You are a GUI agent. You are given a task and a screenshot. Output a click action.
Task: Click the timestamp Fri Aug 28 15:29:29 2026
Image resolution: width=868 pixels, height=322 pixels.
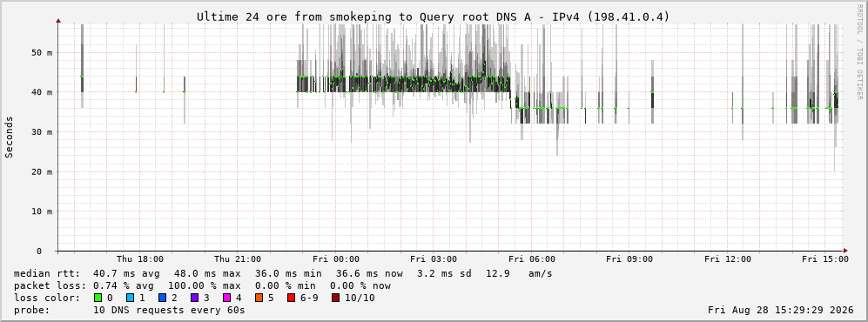click(781, 310)
